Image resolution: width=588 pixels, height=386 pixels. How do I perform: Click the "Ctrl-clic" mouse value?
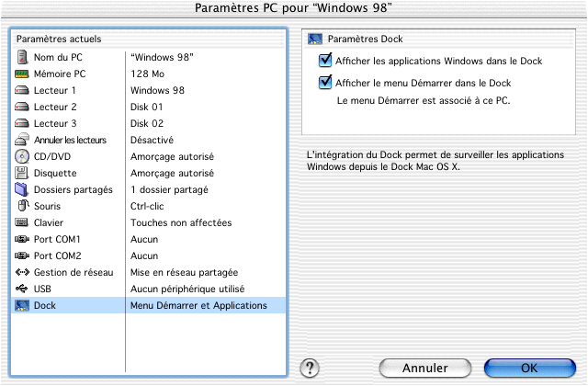click(147, 206)
